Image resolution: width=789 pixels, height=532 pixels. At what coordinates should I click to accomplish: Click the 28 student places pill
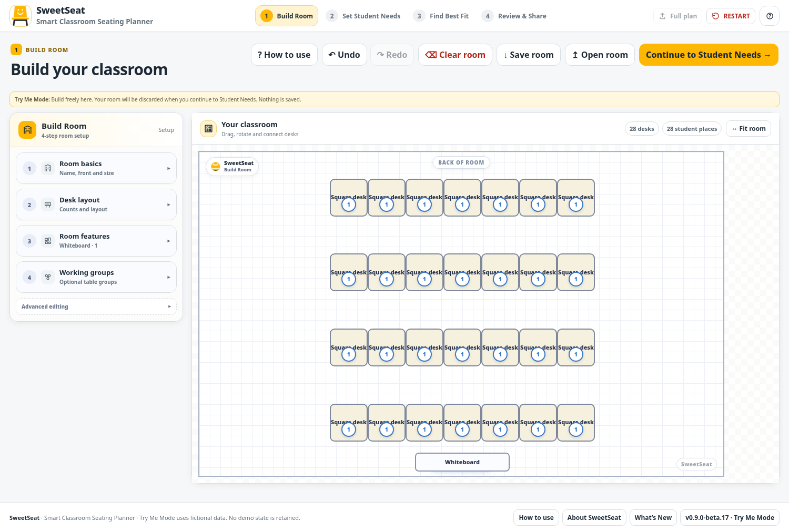[x=692, y=129]
